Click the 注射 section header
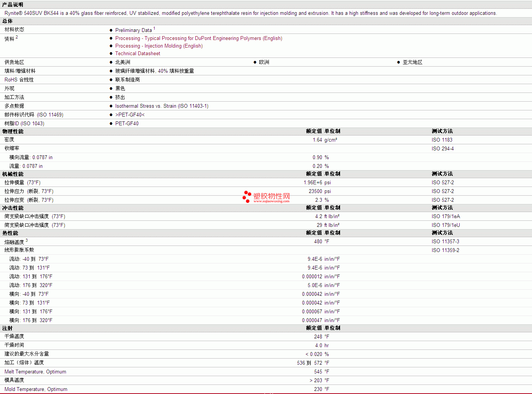 7,329
